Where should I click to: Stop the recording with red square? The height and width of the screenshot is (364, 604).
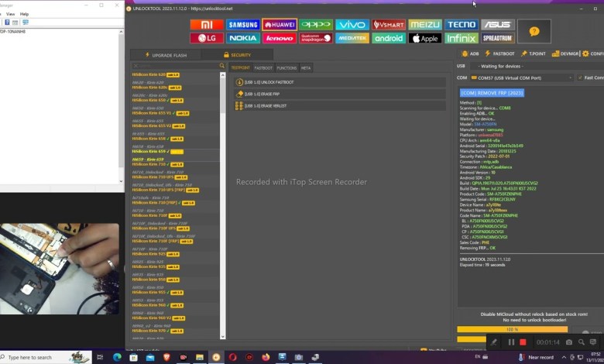[523, 342]
